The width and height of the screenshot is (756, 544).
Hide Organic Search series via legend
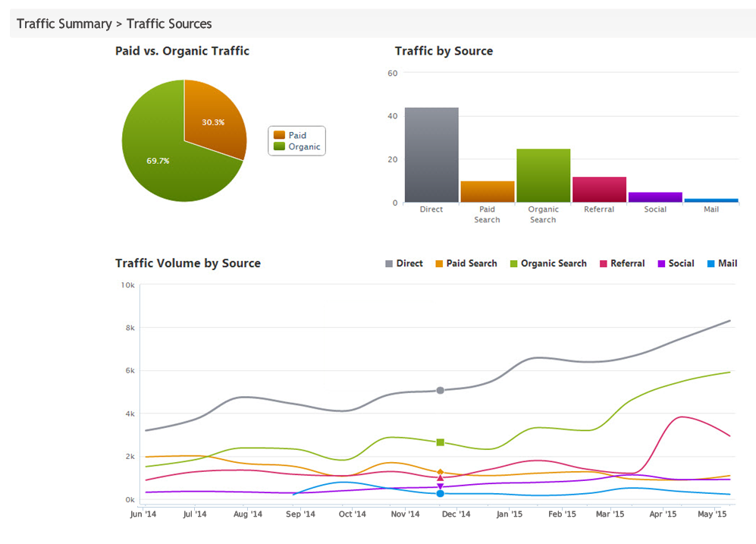coord(547,263)
